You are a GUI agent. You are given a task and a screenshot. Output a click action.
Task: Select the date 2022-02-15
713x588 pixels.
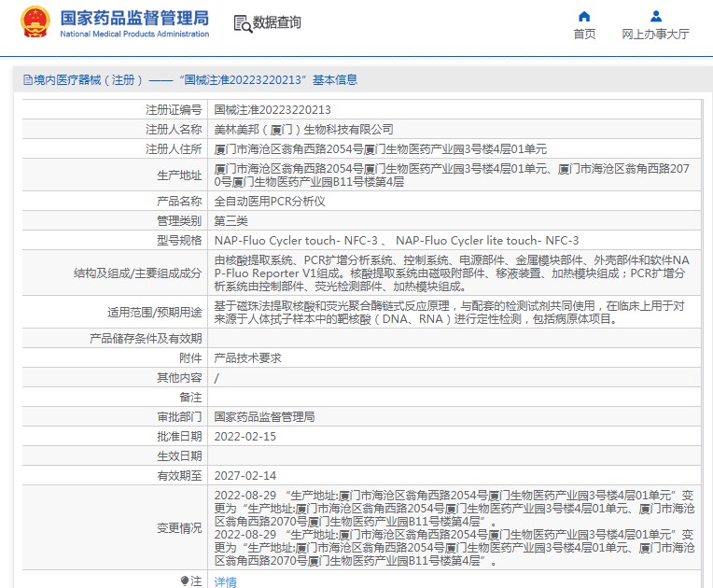pyautogui.click(x=245, y=436)
